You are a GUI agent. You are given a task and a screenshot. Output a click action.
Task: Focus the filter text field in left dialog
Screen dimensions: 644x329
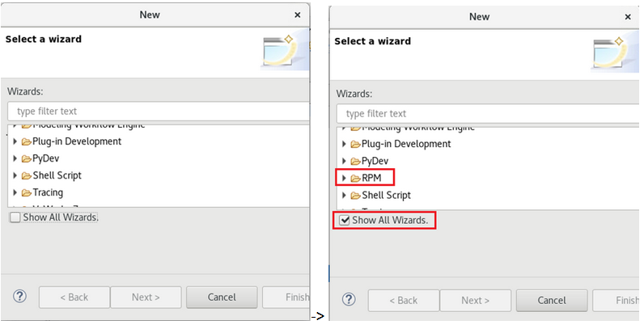tap(159, 112)
